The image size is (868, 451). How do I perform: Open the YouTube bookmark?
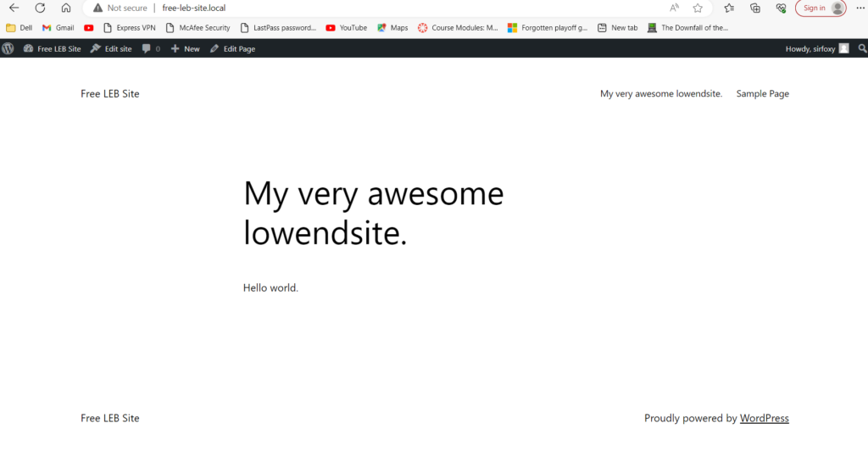(x=346, y=28)
